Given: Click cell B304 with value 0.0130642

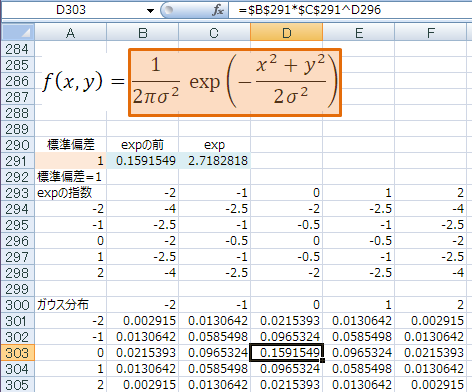Looking at the screenshot, I should tap(143, 369).
